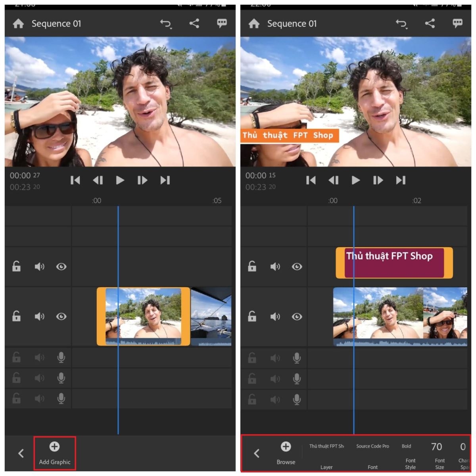Viewport: 476px width, 476px height.
Task: Toggle visibility of the Thủ thuật FPT Shop graphic track
Action: (x=297, y=267)
